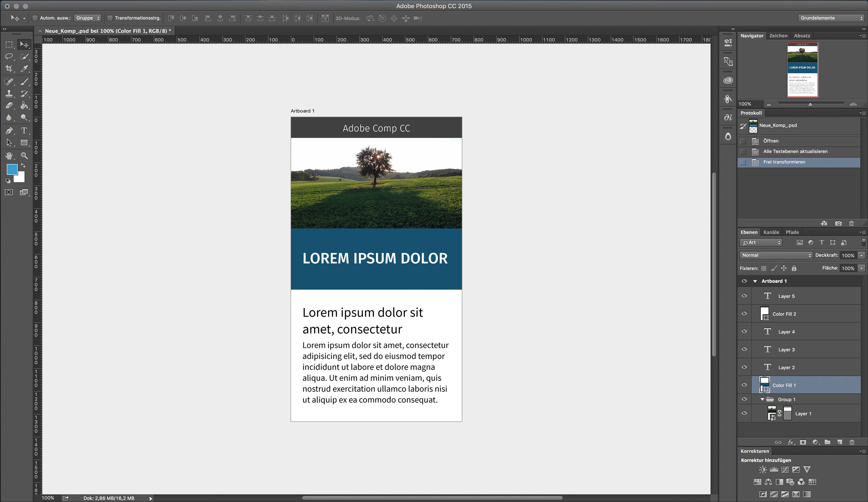Enable Autom. ausw. checkbox
This screenshot has height=502, width=868.
coord(35,18)
